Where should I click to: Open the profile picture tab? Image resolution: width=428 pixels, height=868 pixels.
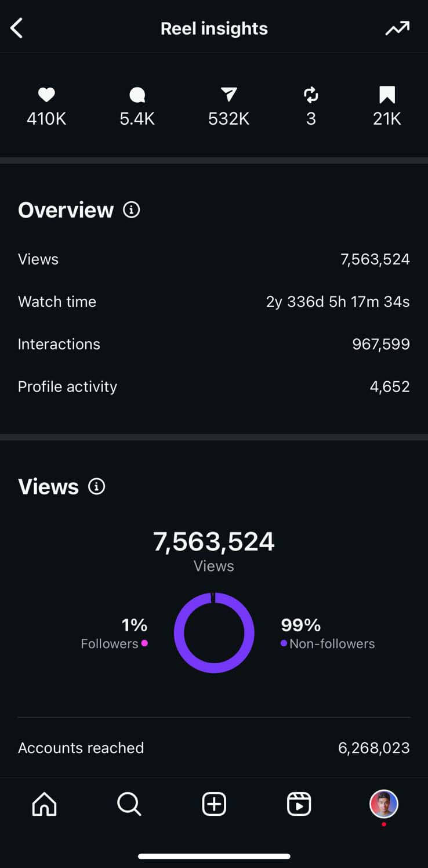pos(384,804)
